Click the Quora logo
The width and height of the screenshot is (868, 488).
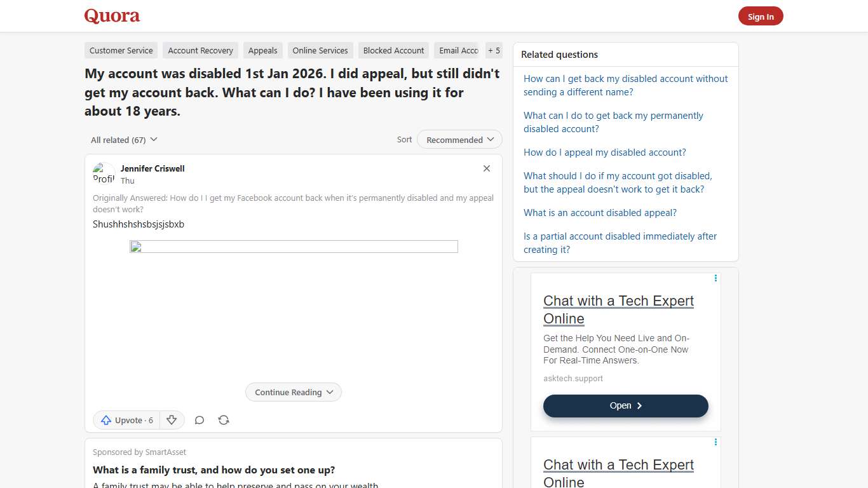tap(112, 16)
